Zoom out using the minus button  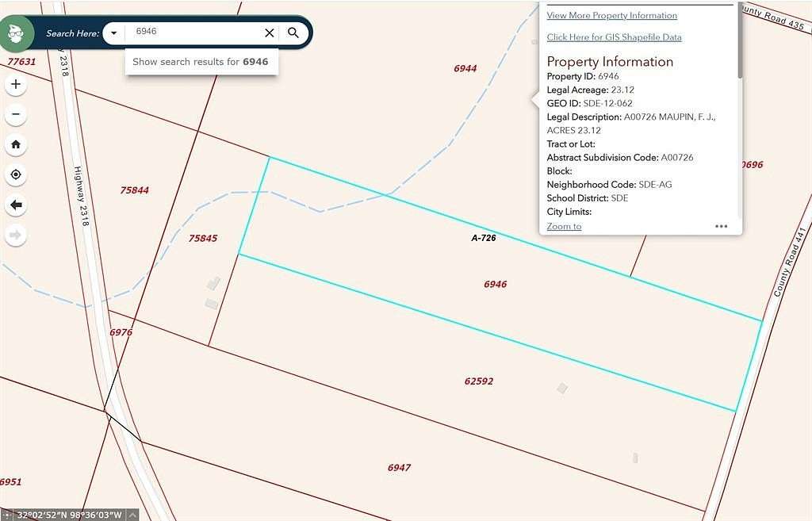point(16,114)
